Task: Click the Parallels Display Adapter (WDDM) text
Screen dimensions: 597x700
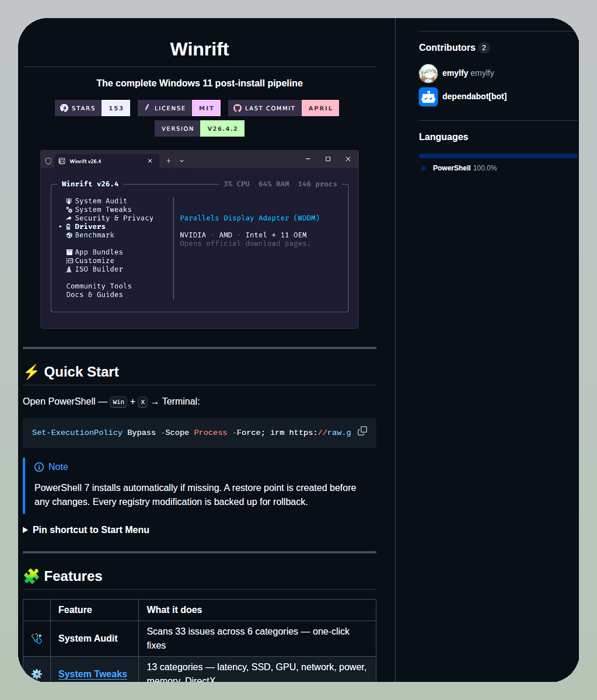Action: point(249,218)
